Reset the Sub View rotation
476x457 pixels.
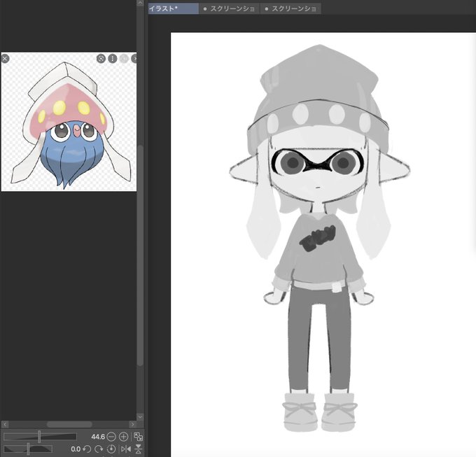point(111,449)
